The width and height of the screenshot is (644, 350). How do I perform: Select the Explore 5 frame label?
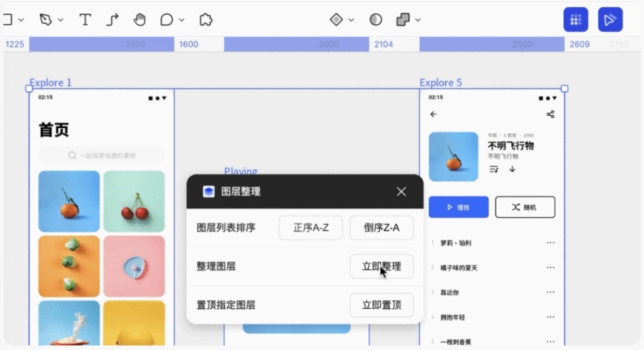(x=441, y=82)
